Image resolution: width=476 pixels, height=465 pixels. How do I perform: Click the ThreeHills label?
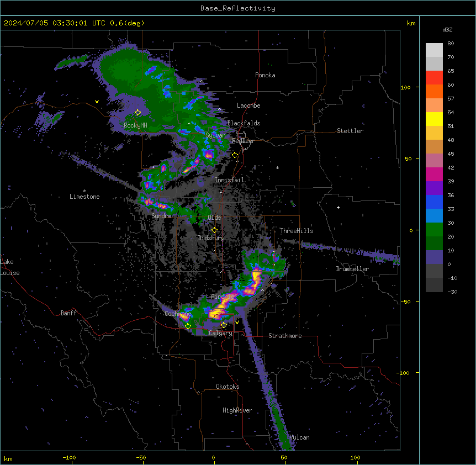[297, 231]
